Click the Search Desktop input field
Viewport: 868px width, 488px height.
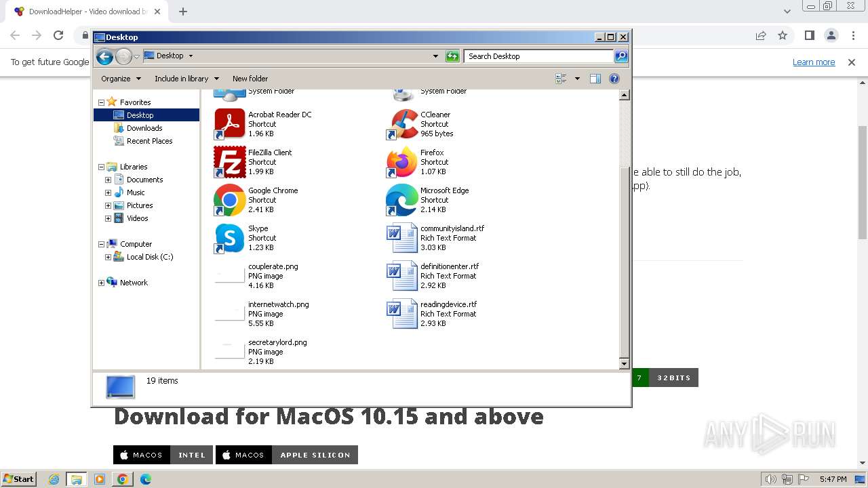point(539,56)
